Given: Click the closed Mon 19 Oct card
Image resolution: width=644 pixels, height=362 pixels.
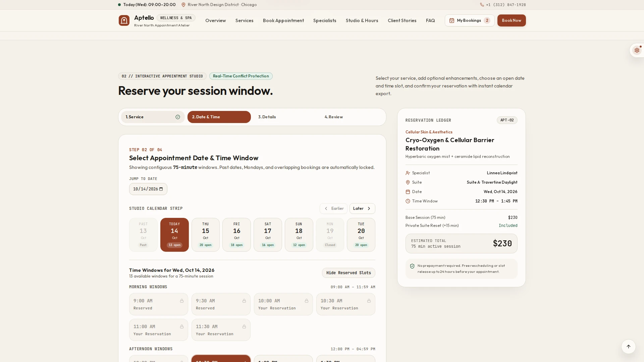Looking at the screenshot, I should coord(330,235).
